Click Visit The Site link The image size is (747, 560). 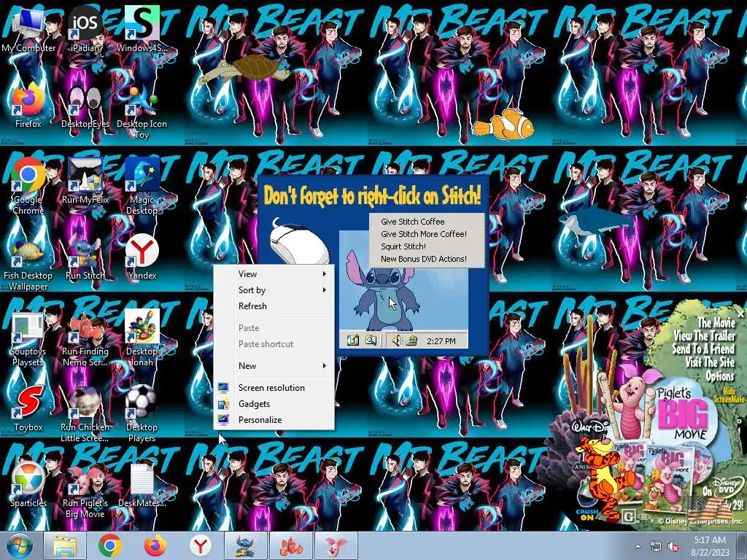click(710, 362)
